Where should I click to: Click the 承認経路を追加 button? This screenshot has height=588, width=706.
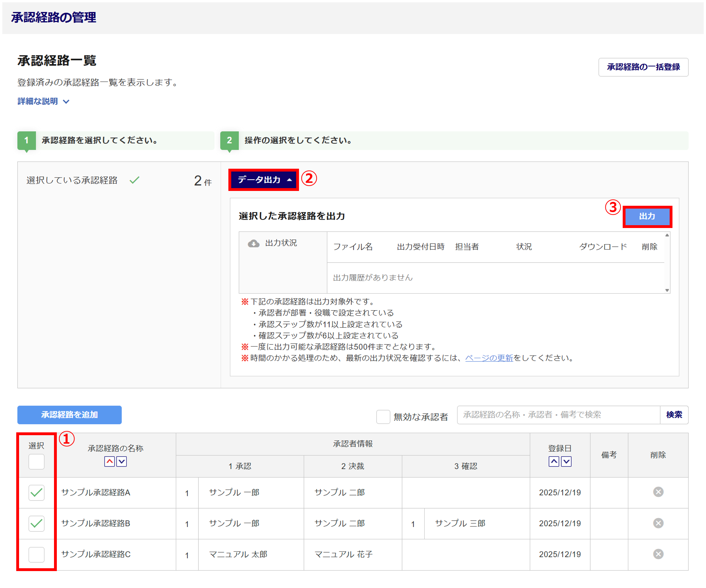(70, 415)
